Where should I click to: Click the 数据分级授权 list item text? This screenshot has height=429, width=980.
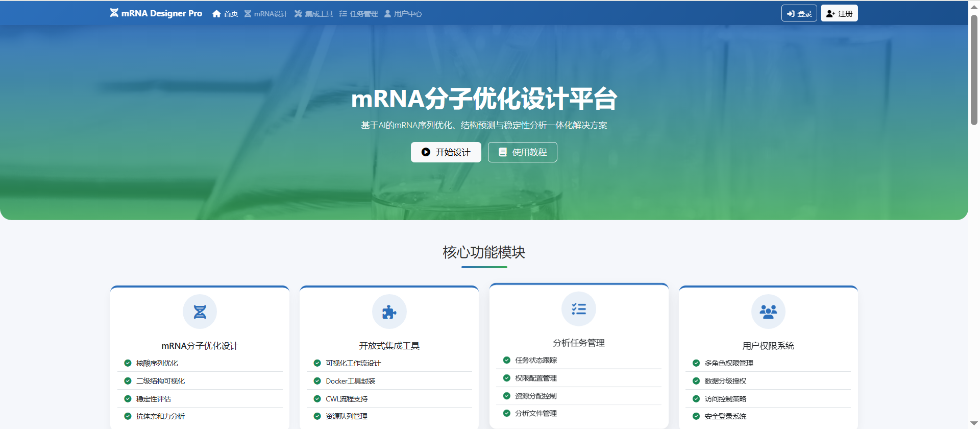tap(725, 381)
